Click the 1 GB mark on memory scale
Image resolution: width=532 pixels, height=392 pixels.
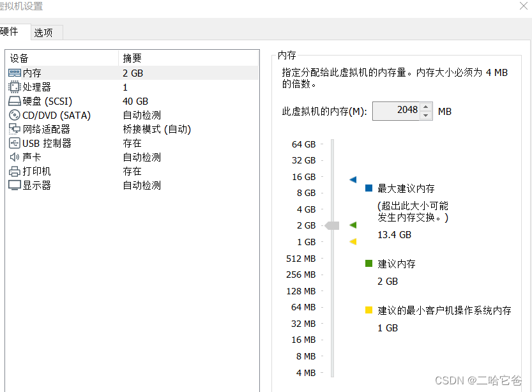(x=306, y=242)
